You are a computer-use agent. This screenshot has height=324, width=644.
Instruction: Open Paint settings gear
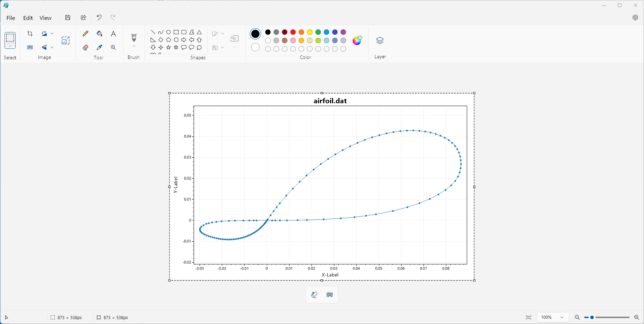click(635, 17)
